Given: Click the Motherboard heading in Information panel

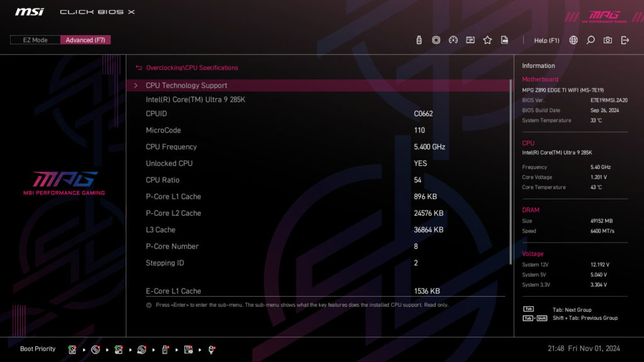Looking at the screenshot, I should [x=540, y=79].
